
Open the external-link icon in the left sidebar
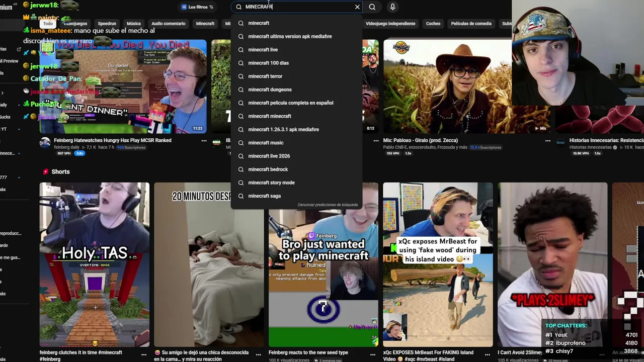click(x=19, y=49)
